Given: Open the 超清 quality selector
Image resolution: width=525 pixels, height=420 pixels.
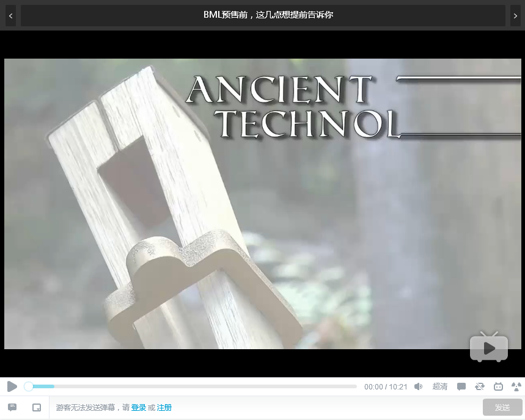Looking at the screenshot, I should (x=439, y=387).
